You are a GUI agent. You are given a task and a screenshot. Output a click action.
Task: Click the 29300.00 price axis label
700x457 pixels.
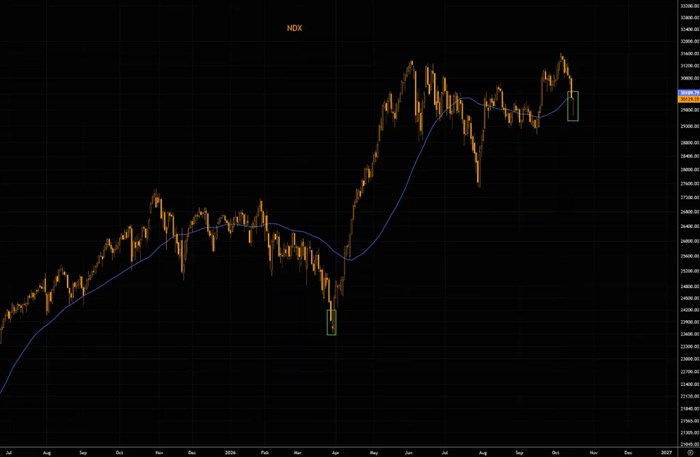click(689, 127)
